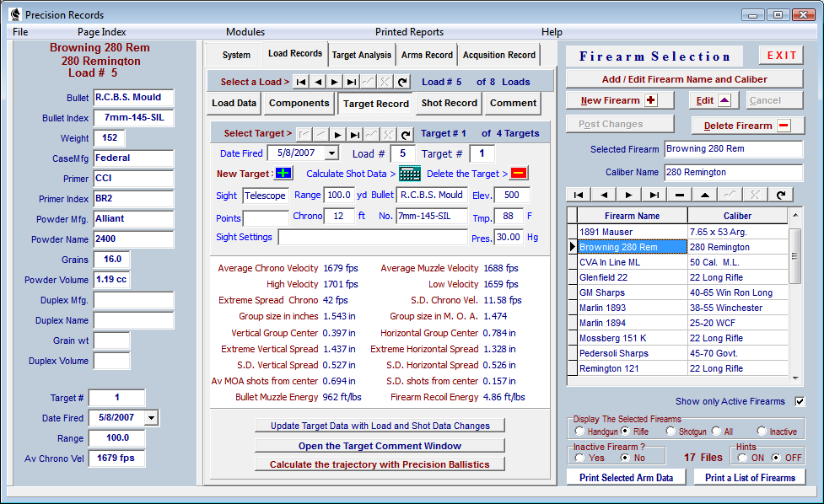824x504 pixels.
Task: Expand the Date Fired dropdown in left panel
Action: point(151,418)
